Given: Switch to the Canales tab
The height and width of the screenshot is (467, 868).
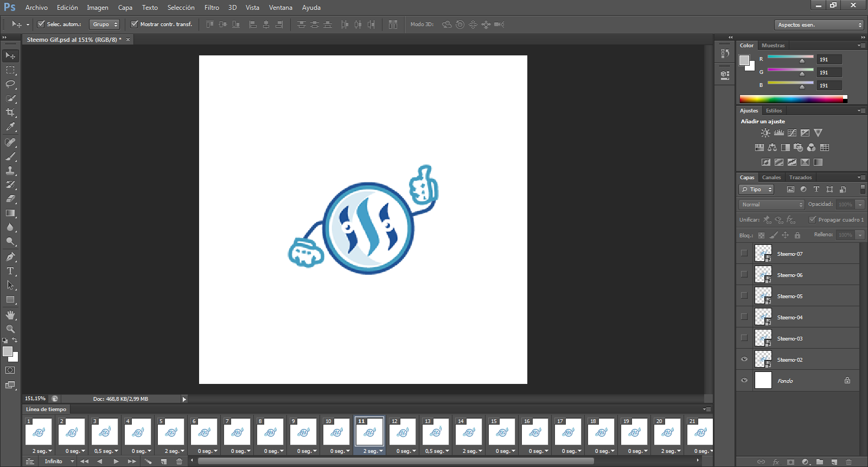Looking at the screenshot, I should pyautogui.click(x=771, y=178).
